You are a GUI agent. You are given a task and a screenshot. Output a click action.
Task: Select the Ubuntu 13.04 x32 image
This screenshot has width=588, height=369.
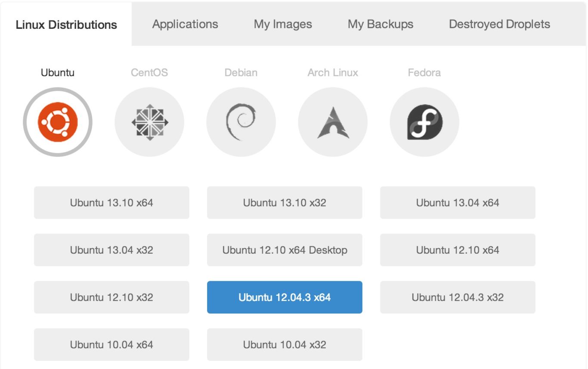coord(111,250)
